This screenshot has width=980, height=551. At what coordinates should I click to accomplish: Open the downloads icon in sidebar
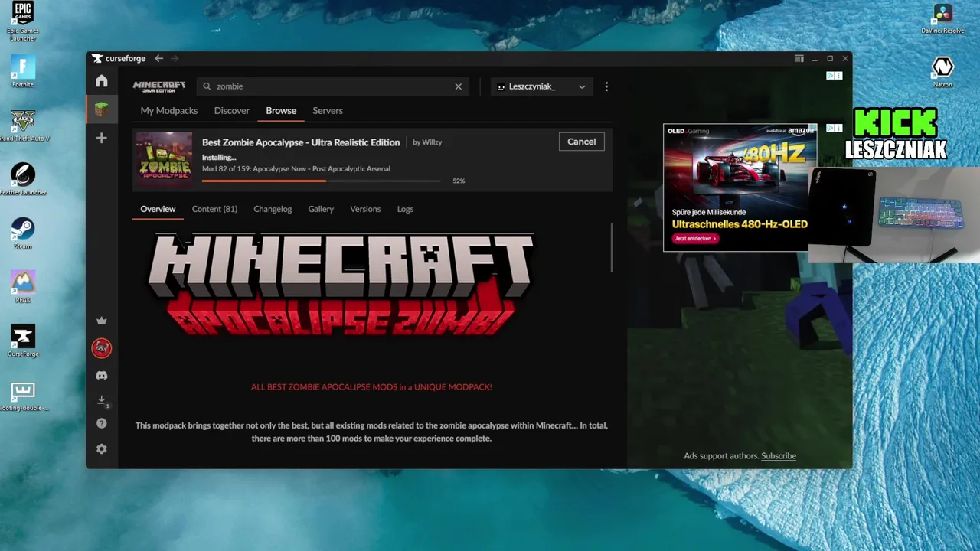click(x=101, y=400)
